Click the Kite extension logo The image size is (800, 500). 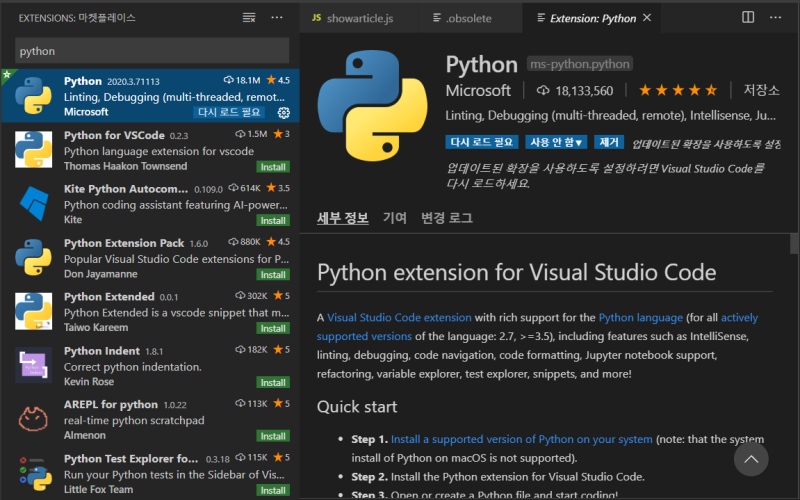pyautogui.click(x=34, y=203)
